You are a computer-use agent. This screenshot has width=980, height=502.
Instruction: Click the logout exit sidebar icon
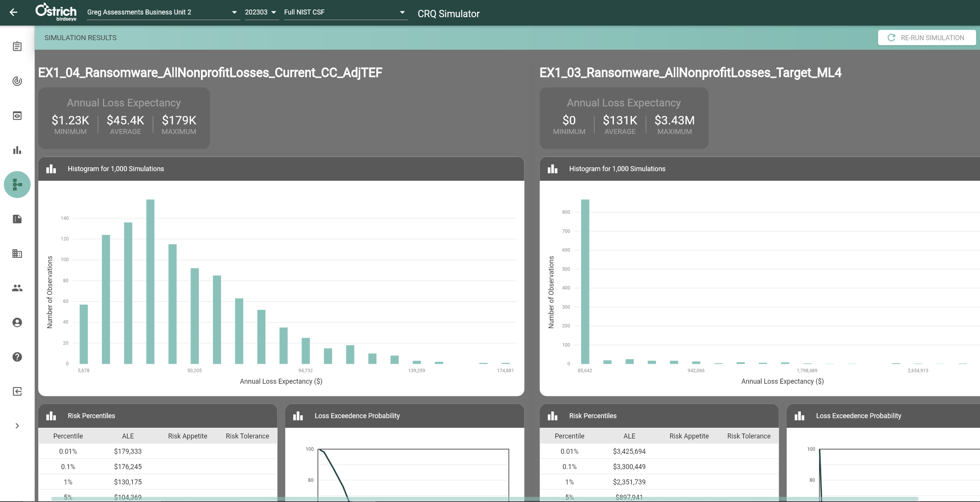tap(17, 391)
